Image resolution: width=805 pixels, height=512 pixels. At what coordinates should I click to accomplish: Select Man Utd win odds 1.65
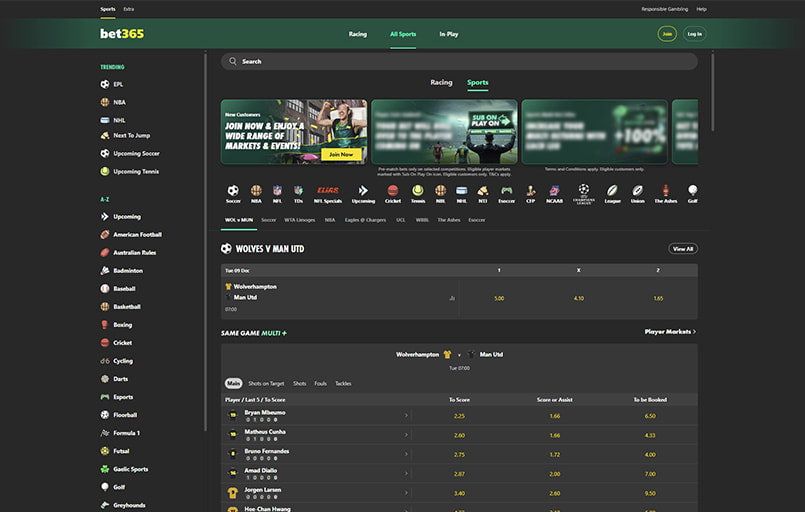(x=658, y=298)
